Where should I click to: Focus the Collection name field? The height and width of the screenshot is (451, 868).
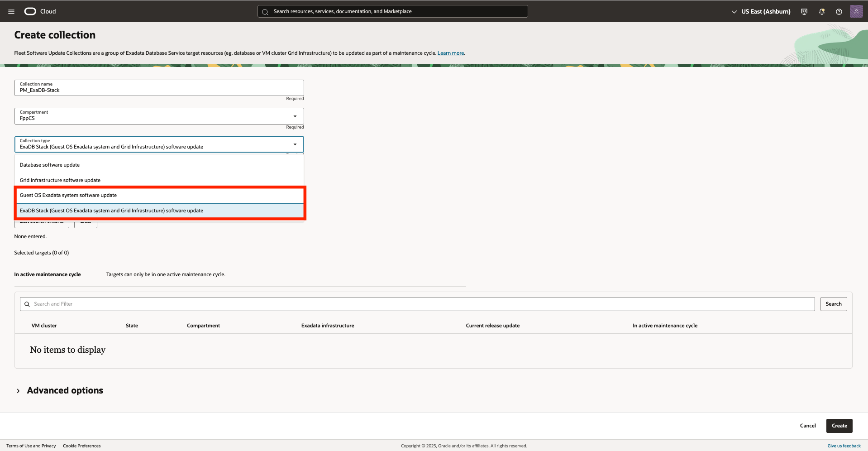[159, 88]
